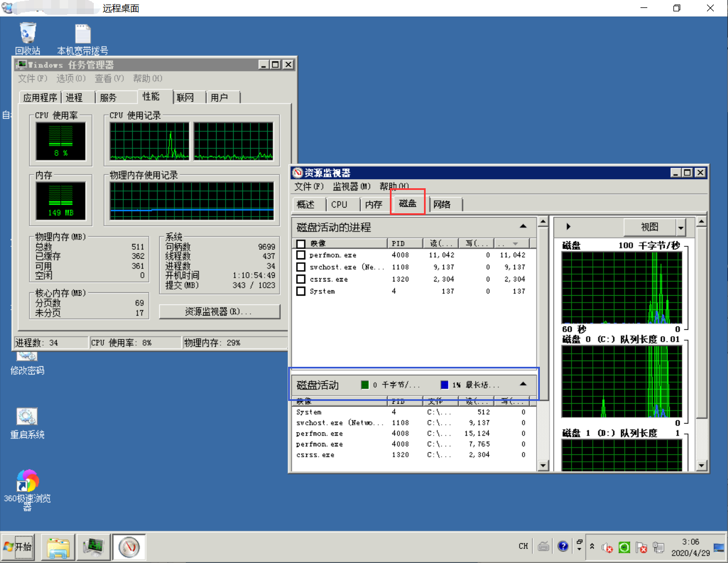The width and height of the screenshot is (728, 563).
Task: Show hidden tray icons with the chevron
Action: coord(592,547)
